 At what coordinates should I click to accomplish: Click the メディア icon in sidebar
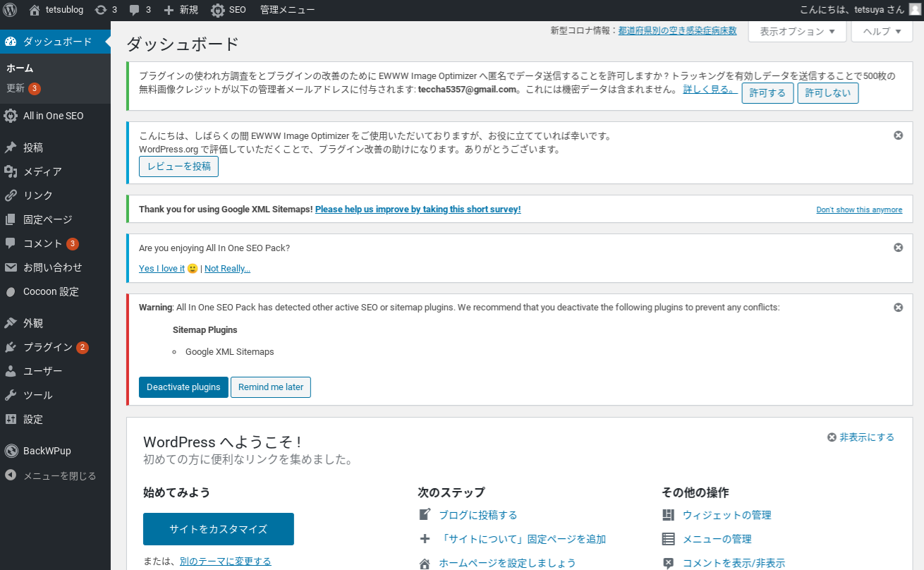[x=11, y=171]
